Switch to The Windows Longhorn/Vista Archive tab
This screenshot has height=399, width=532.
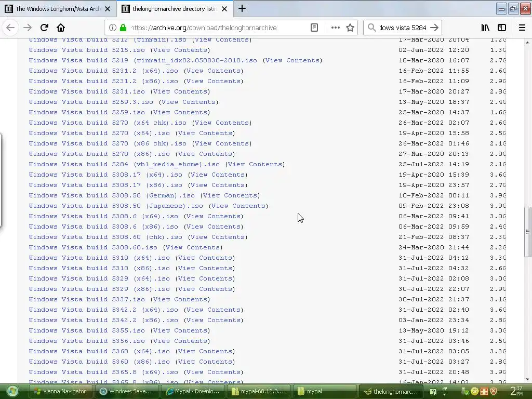pyautogui.click(x=58, y=9)
